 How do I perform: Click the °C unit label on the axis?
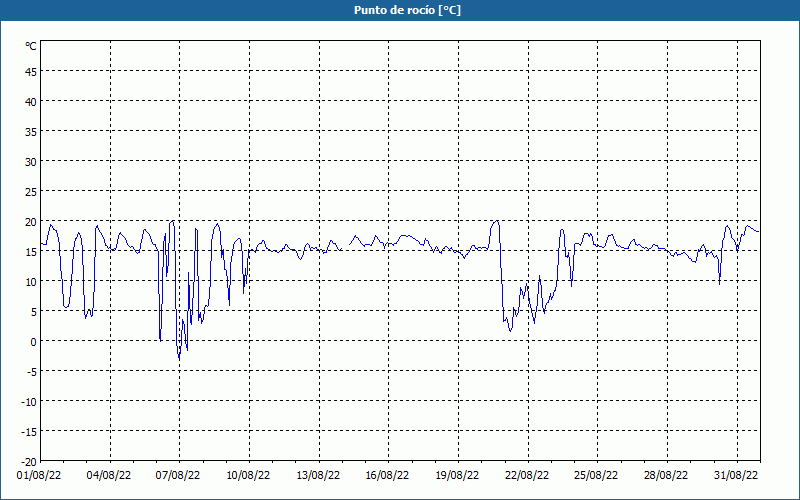(31, 46)
